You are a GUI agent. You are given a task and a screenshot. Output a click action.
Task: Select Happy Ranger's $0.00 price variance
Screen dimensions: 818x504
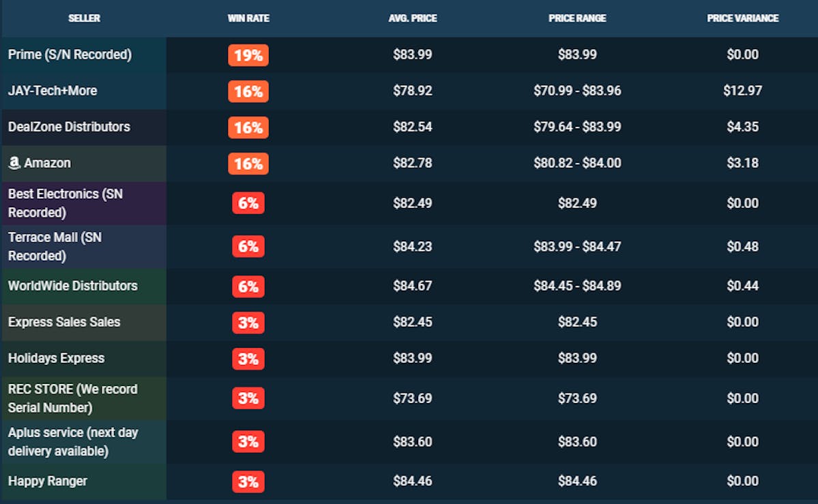tap(742, 481)
